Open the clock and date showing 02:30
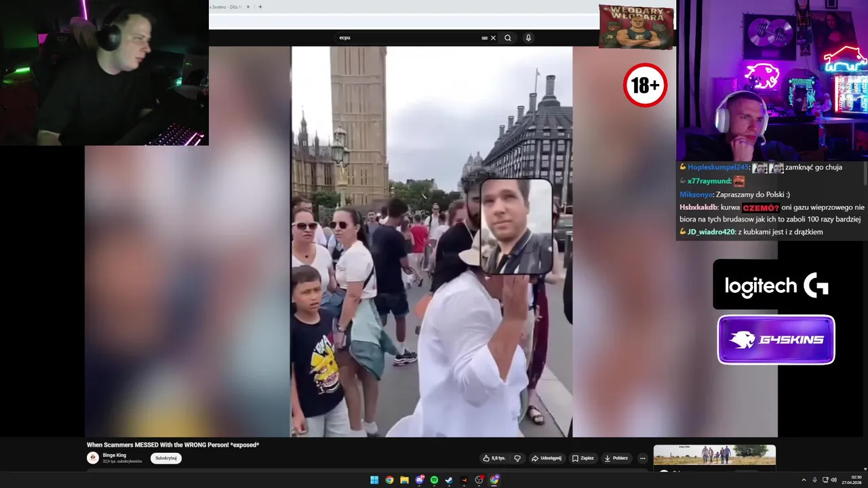 [x=852, y=480]
